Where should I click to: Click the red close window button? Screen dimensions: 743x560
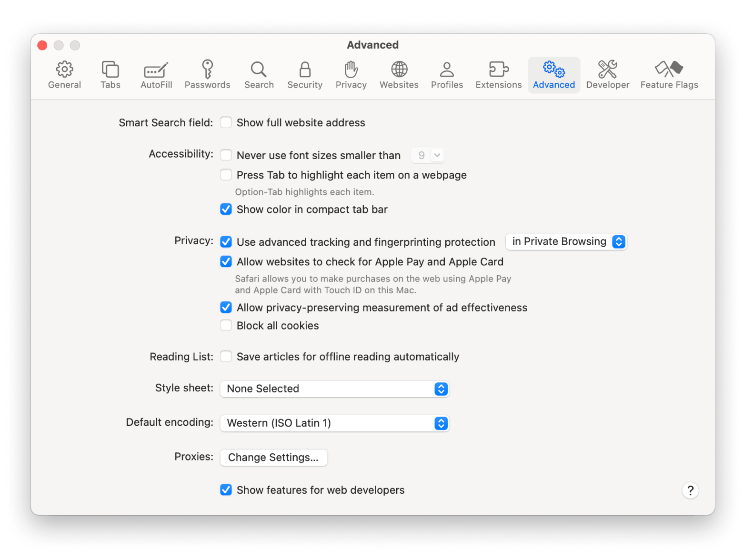point(42,45)
